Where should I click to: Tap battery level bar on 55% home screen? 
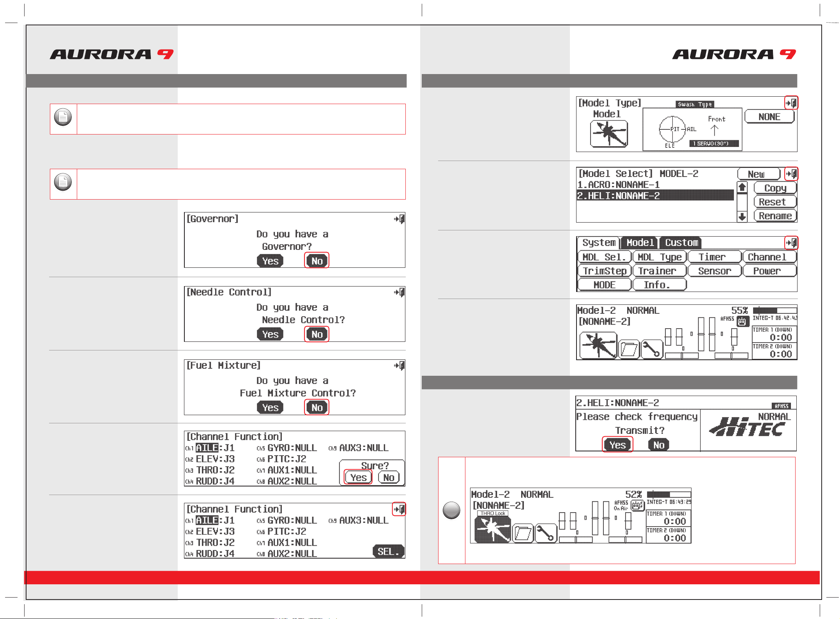point(775,310)
